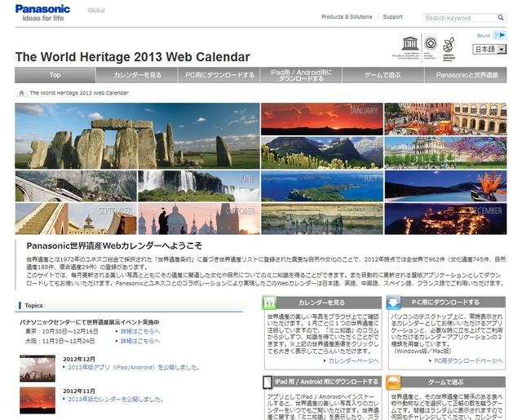The height and width of the screenshot is (420, 522).
Task: Click the Panasonic世界遺産Webカレンダーへようこそ heading
Action: (x=114, y=246)
